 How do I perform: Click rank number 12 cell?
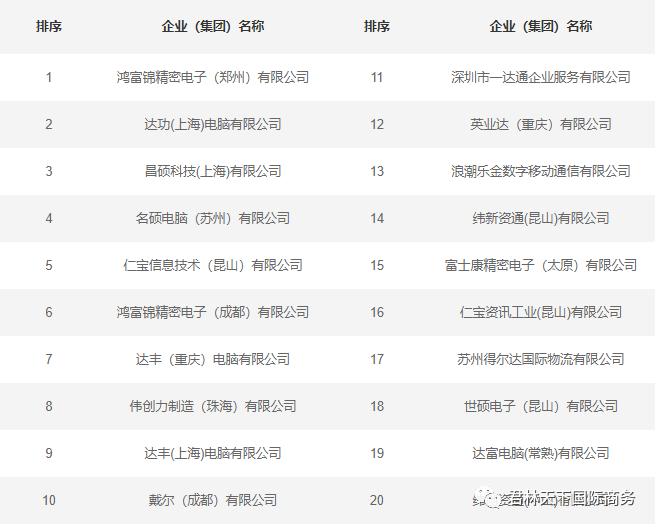377,124
